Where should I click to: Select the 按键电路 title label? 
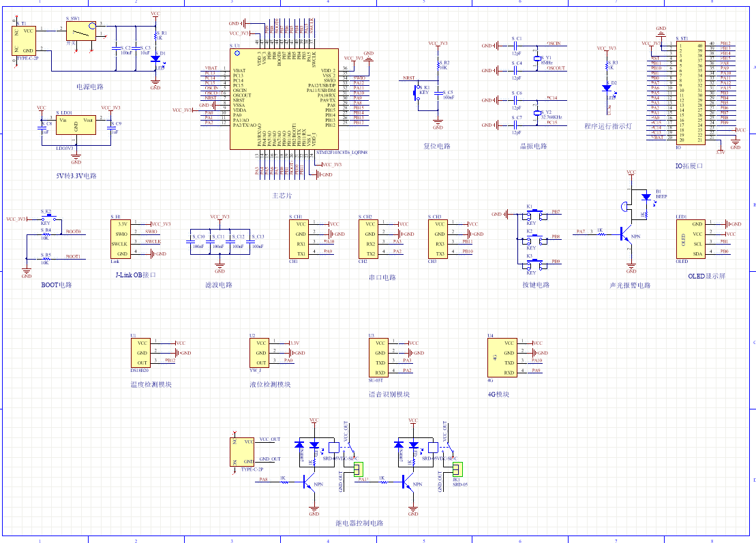point(536,285)
